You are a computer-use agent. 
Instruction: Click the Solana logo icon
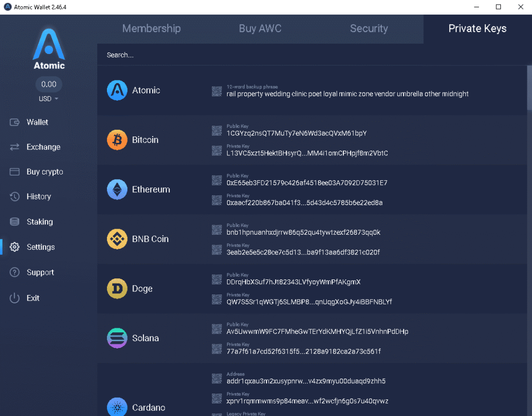pos(117,338)
